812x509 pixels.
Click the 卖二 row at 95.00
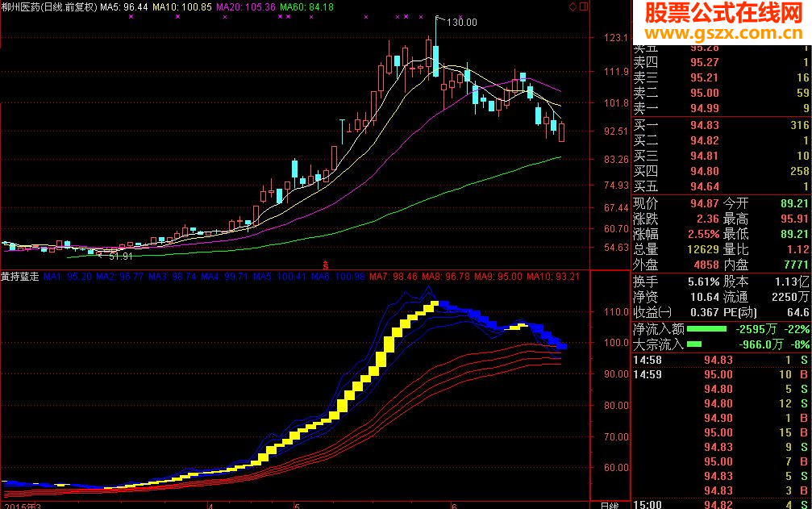(x=721, y=94)
